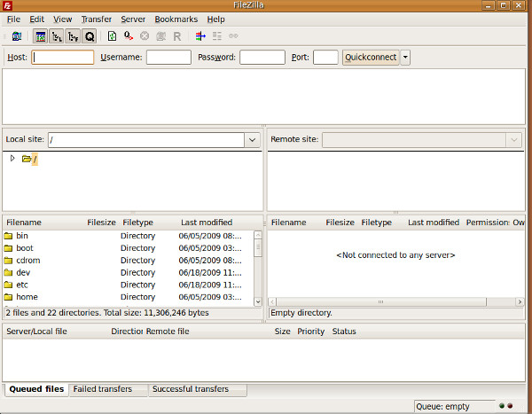Click the green activity indicator light
Viewport: 532px width, 414px height.
point(502,405)
